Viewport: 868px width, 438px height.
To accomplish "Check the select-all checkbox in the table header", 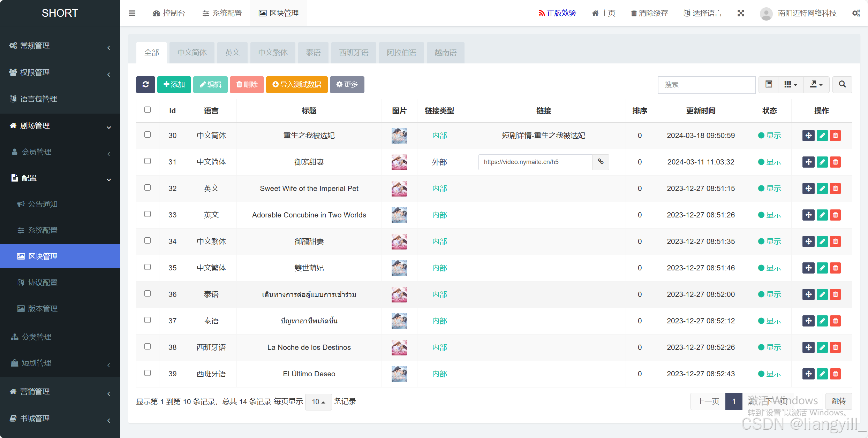I will click(148, 110).
